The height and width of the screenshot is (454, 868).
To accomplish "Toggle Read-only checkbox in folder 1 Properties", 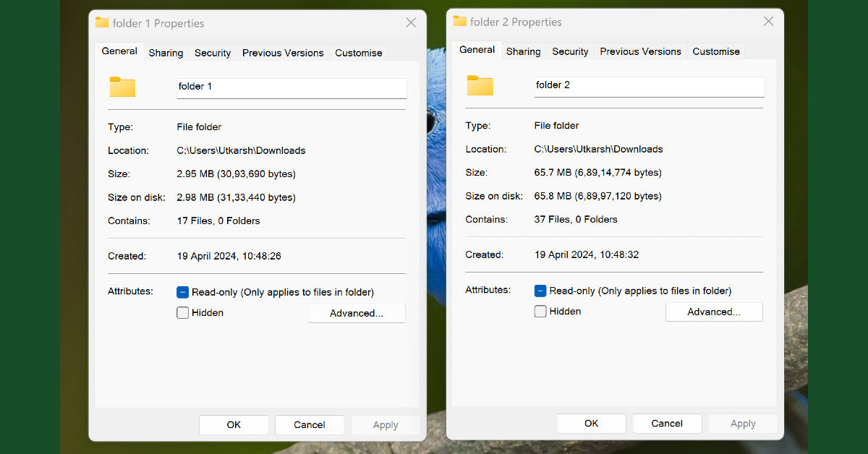I will (183, 293).
